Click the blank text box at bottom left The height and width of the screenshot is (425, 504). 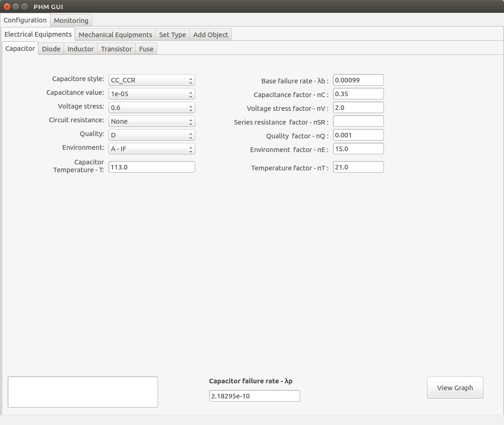pos(83,392)
